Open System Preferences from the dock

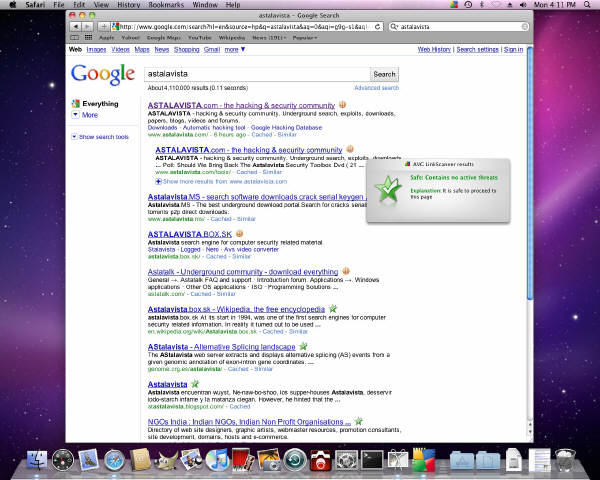point(346,460)
